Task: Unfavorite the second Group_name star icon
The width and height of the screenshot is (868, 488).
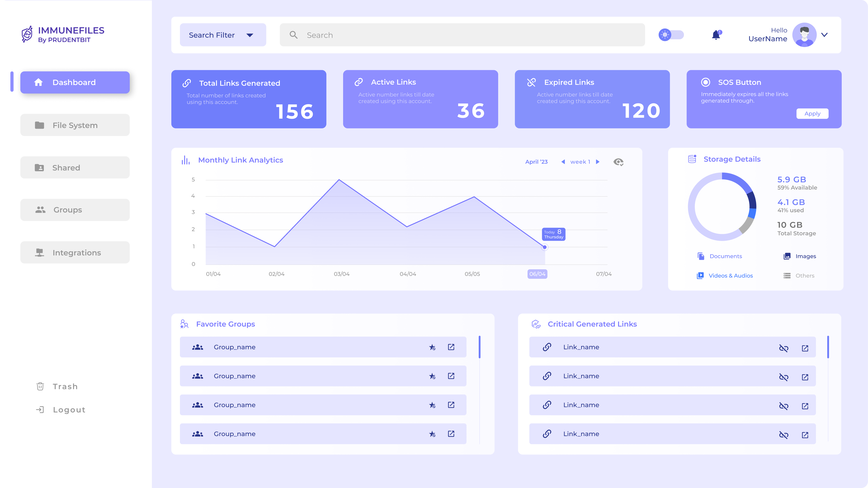Action: click(432, 376)
